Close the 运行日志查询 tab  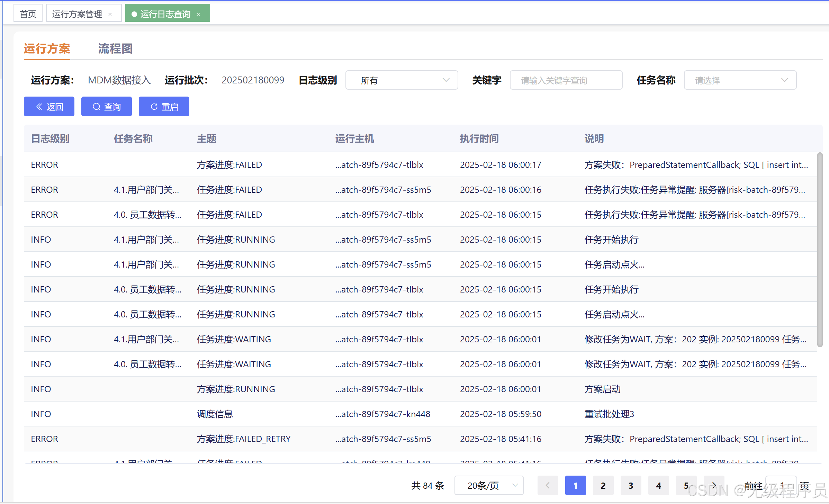coord(198,14)
